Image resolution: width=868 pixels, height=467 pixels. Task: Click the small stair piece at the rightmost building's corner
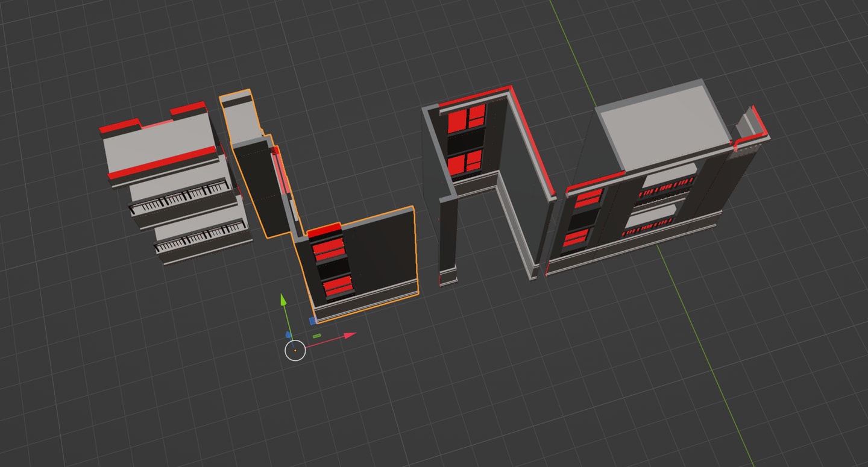click(x=751, y=128)
